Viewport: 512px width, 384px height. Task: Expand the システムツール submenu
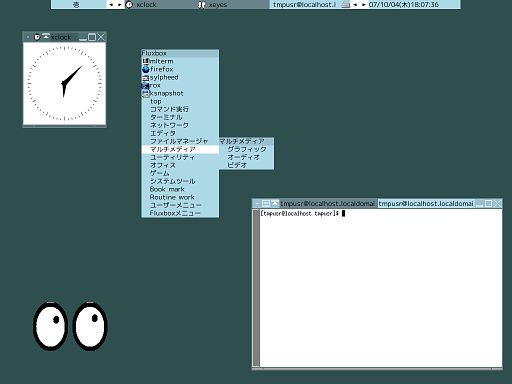[x=180, y=181]
